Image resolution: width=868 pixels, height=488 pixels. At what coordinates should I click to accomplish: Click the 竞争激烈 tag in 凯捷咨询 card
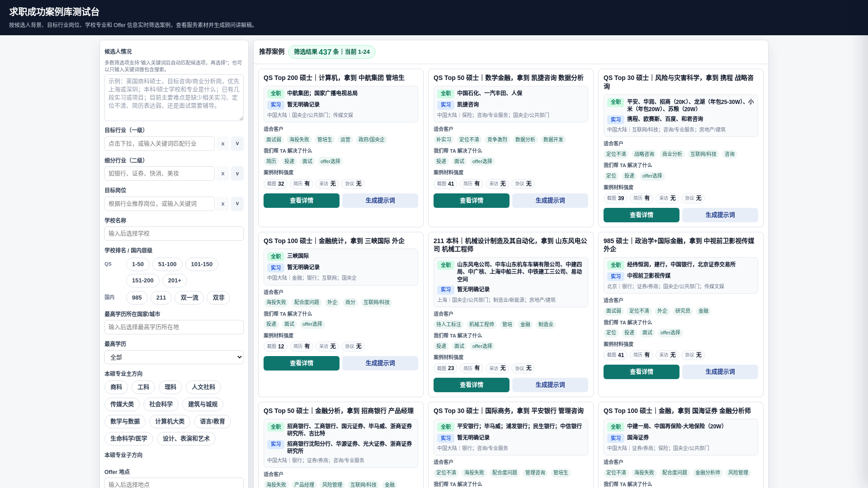[497, 140]
